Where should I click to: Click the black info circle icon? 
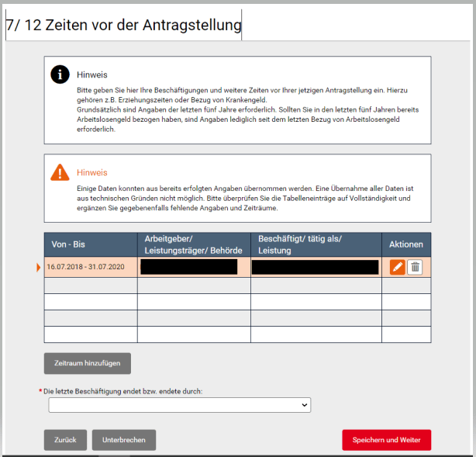click(x=60, y=74)
